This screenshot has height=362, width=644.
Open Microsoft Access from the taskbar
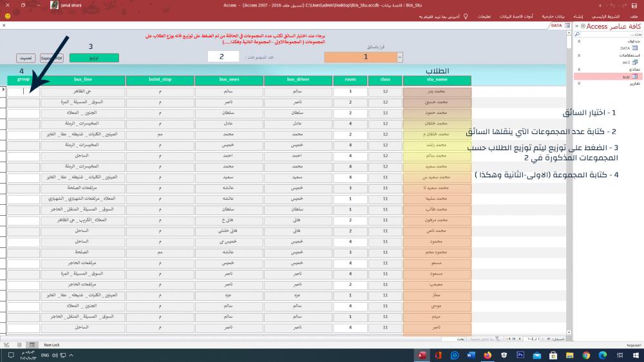tap(422, 355)
